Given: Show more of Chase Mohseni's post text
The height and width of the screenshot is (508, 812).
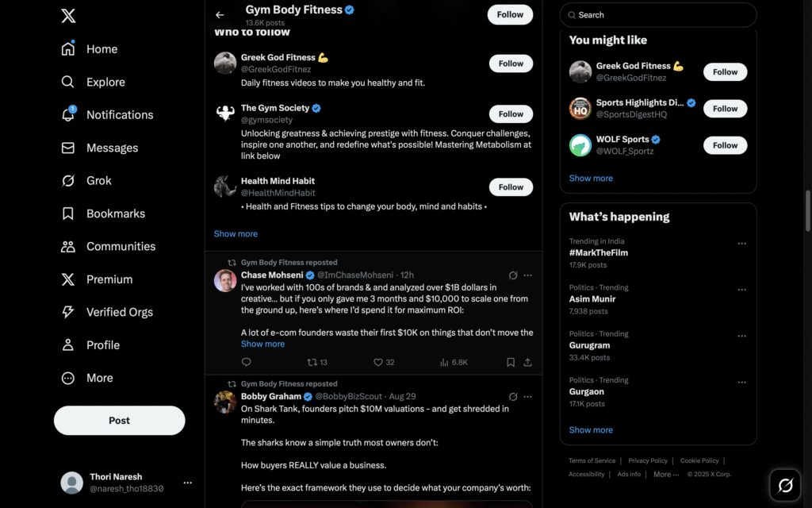Looking at the screenshot, I should (262, 344).
